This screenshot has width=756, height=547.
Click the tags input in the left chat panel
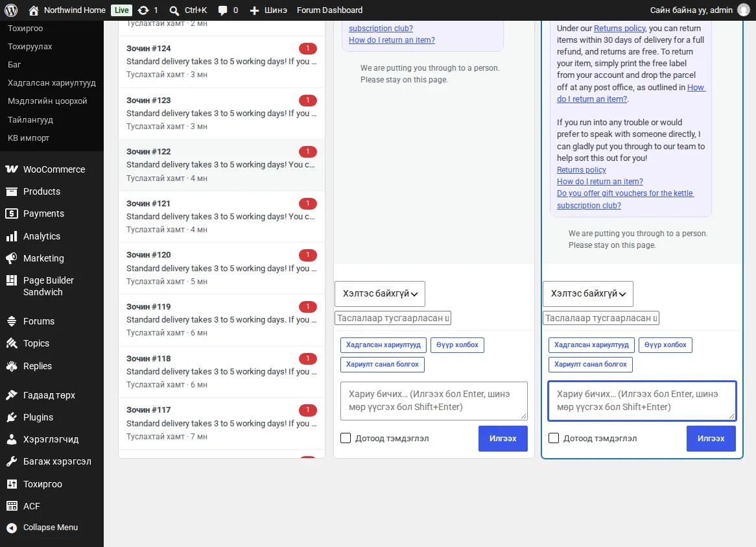click(393, 318)
